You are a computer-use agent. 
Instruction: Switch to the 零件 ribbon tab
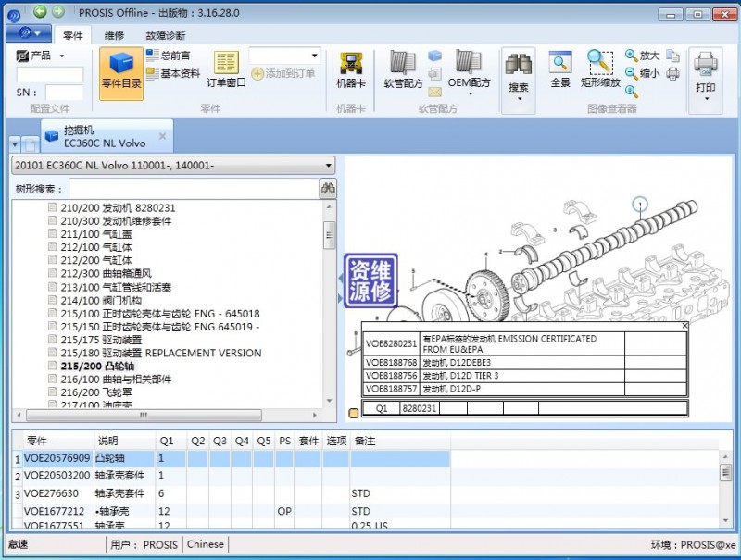[x=72, y=35]
